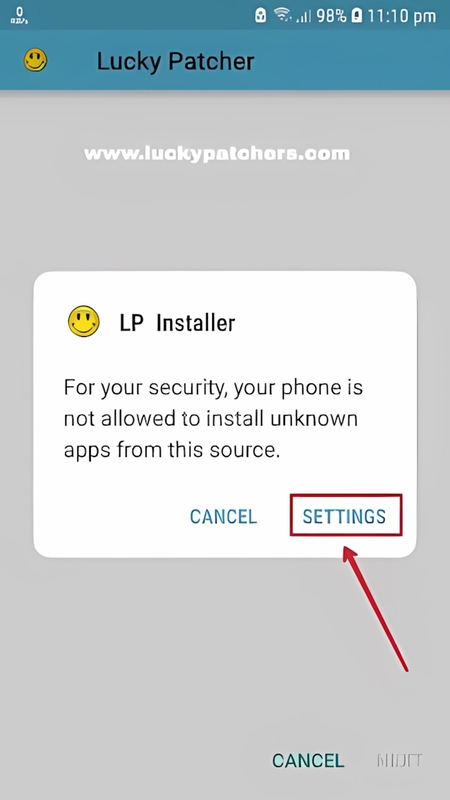Tap the greyed-out button beside bottom CANCEL
Screen dimensions: 450x800
point(399,760)
